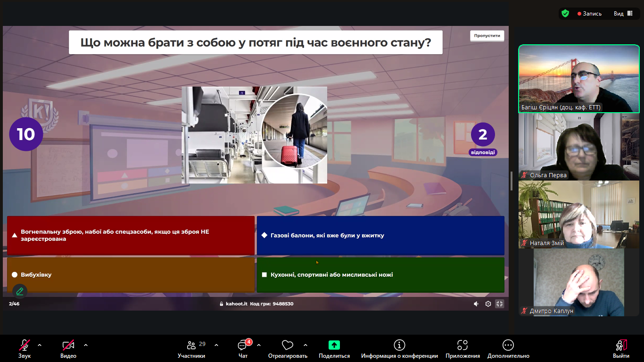Click the green Поделиться share screen icon
The height and width of the screenshot is (362, 644).
coord(334,345)
